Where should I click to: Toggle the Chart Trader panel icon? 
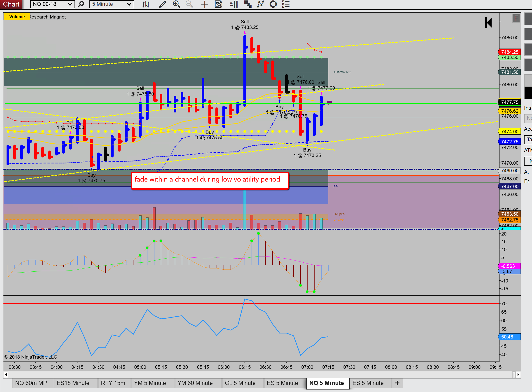[234, 4]
